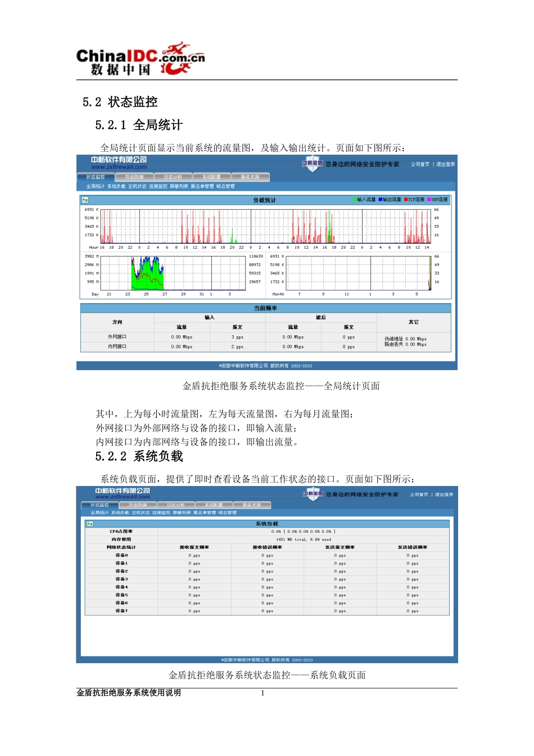Viewport: 534px width, 756px height.
Task: Click 退出登录 link on 系统负载 page
Action: pyautogui.click(x=444, y=494)
